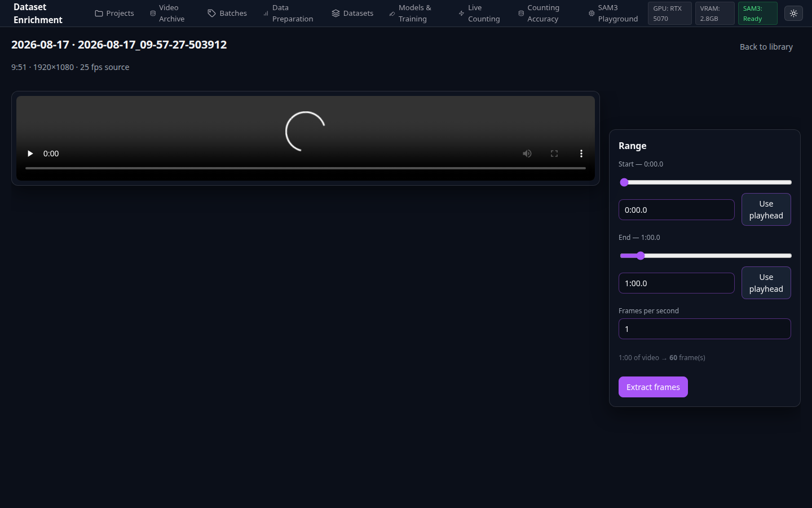Screen dimensions: 812x508
Task: Click Extract frames button
Action: (x=653, y=387)
